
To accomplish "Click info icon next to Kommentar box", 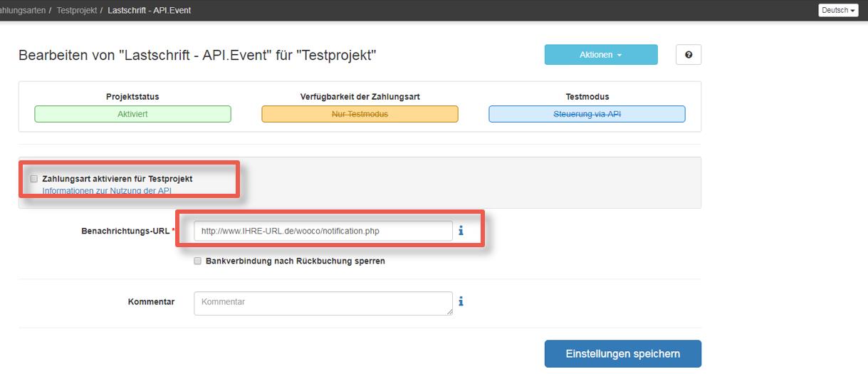I will click(x=461, y=302).
